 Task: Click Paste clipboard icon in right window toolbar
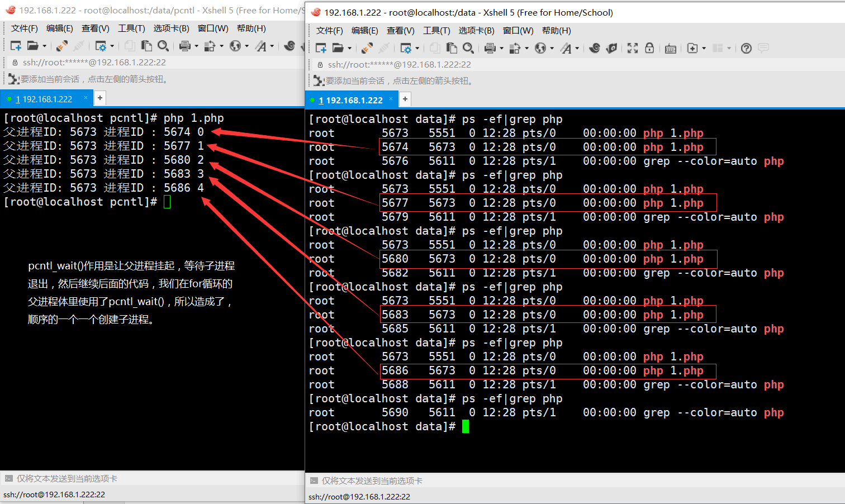pos(452,49)
